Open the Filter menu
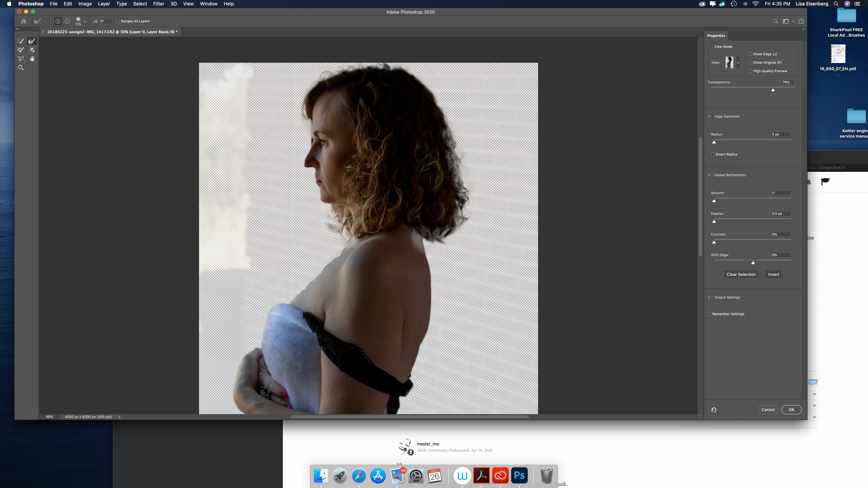 [x=158, y=4]
